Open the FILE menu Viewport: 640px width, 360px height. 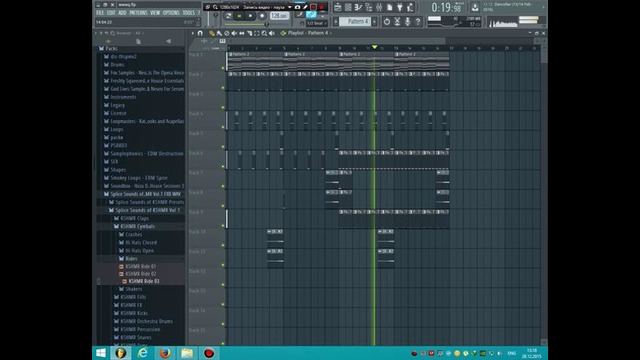(x=100, y=13)
